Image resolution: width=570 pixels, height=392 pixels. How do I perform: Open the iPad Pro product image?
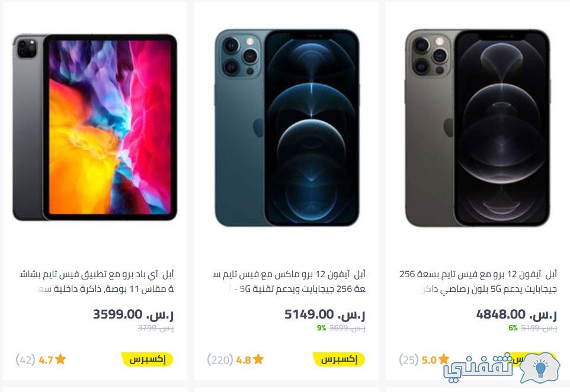click(x=95, y=127)
